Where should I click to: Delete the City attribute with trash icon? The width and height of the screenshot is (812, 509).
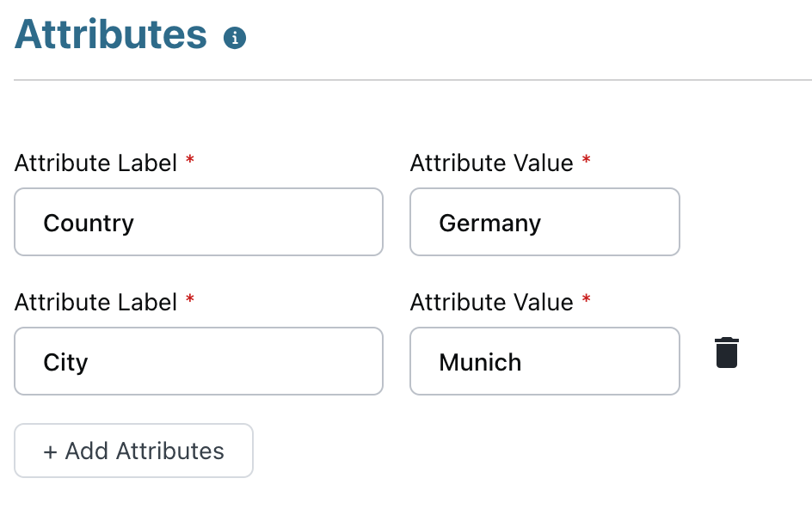tap(727, 353)
